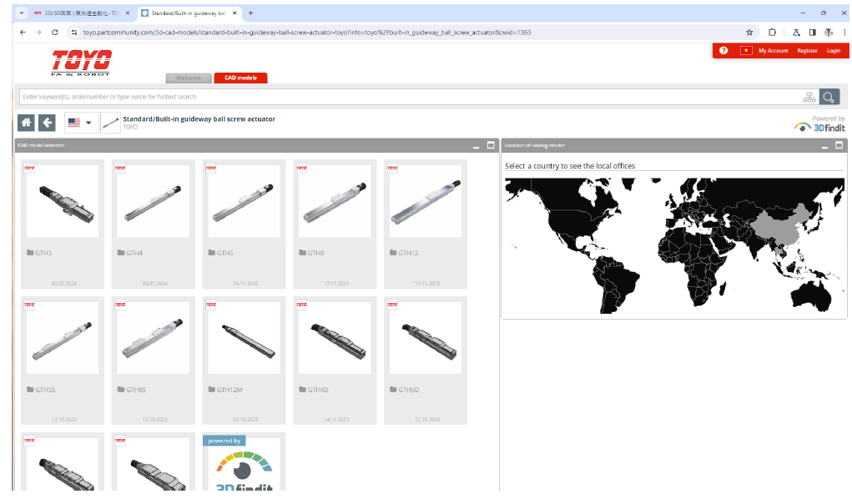Open the tab search chevron dropdown
This screenshot has height=504, width=852.
(x=22, y=13)
